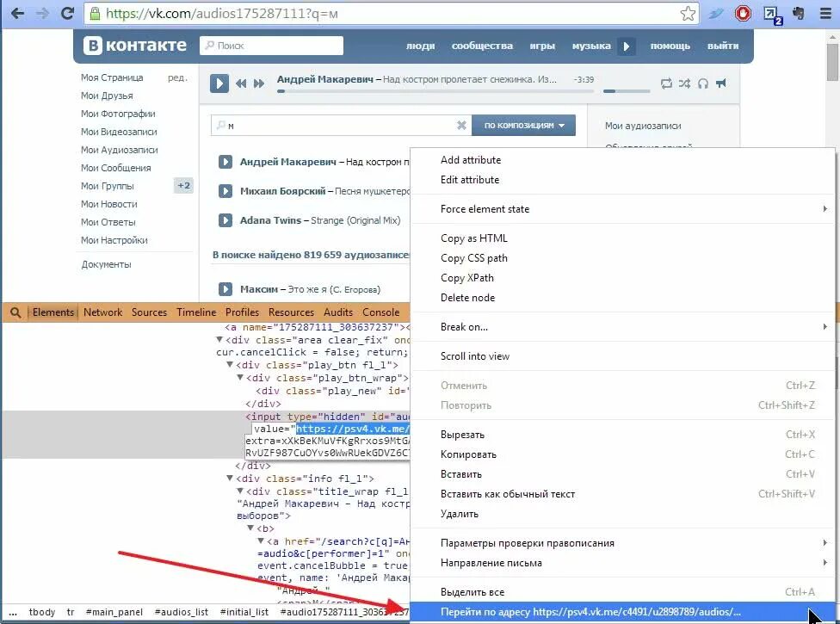Select Copy XPath menu item
This screenshot has width=840, height=624.
click(622, 278)
